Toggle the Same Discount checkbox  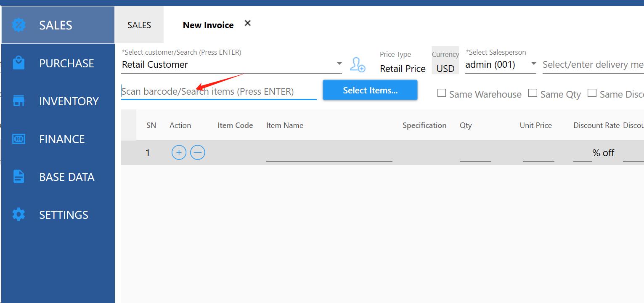click(x=592, y=93)
